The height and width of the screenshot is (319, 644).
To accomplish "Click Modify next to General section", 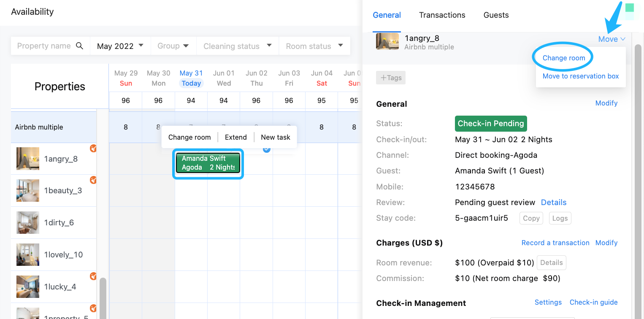I will click(606, 103).
